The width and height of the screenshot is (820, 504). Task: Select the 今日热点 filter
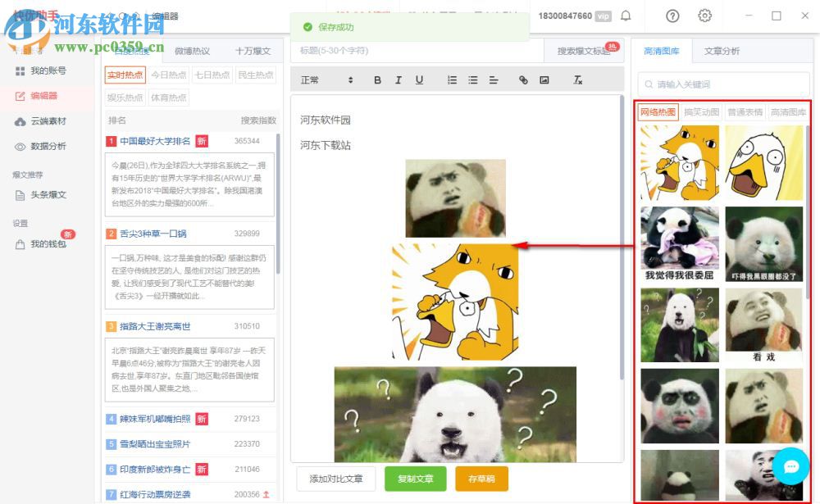[168, 75]
